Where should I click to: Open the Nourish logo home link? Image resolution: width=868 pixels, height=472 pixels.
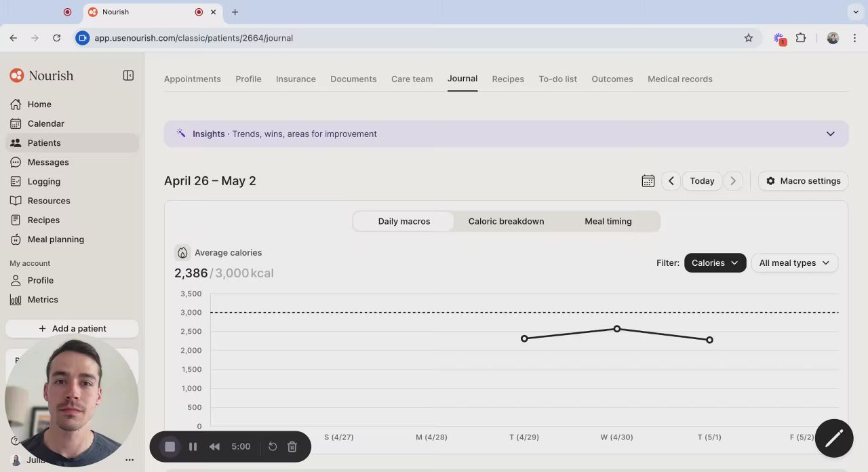(41, 75)
